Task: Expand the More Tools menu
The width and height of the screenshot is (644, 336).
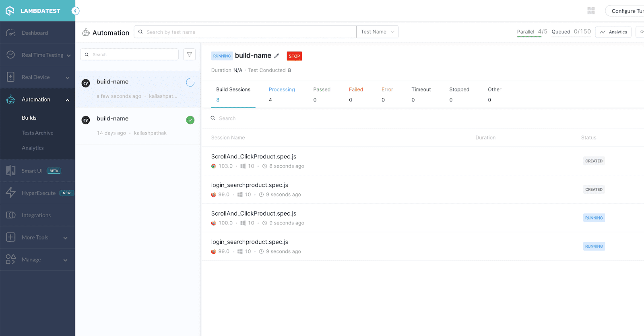Action: point(37,237)
